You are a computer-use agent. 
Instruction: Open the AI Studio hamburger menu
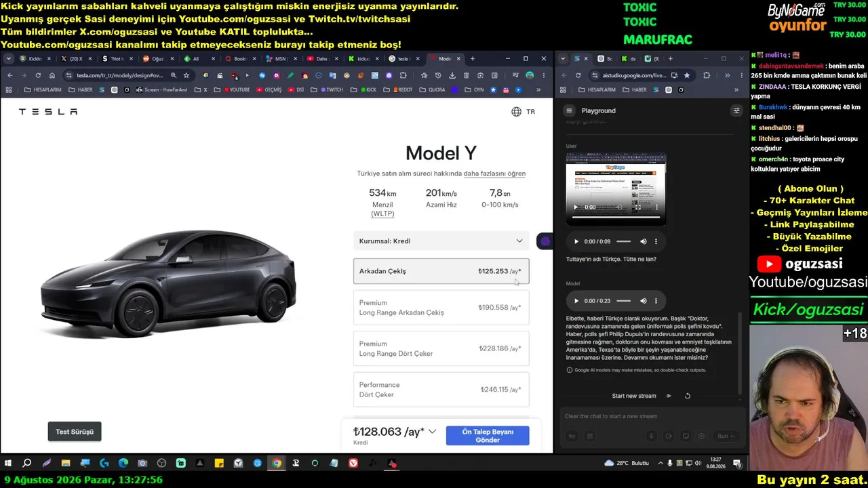pyautogui.click(x=570, y=110)
